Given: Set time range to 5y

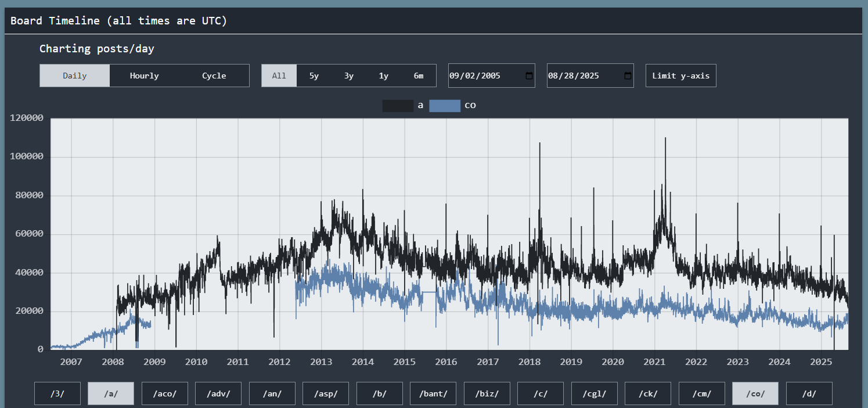Looking at the screenshot, I should click(314, 76).
